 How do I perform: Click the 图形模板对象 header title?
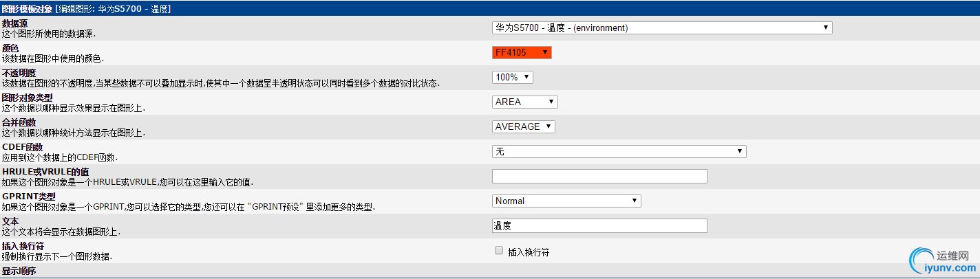tap(28, 9)
